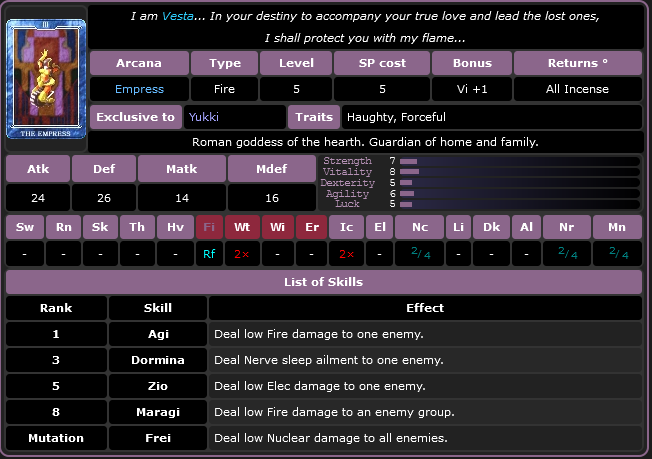
Task: Select the Wt water affinity icon
Action: [241, 227]
